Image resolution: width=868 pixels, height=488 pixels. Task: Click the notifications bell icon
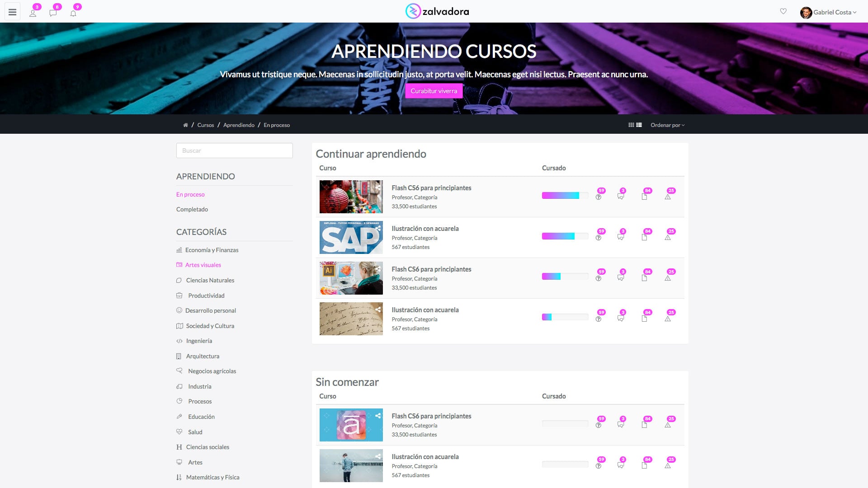point(73,13)
